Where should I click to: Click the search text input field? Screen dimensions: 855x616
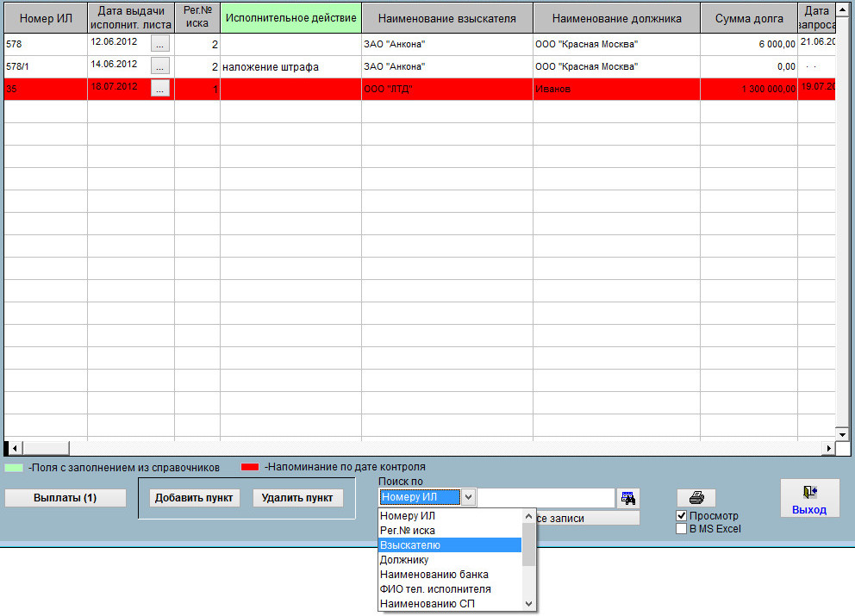pos(546,498)
